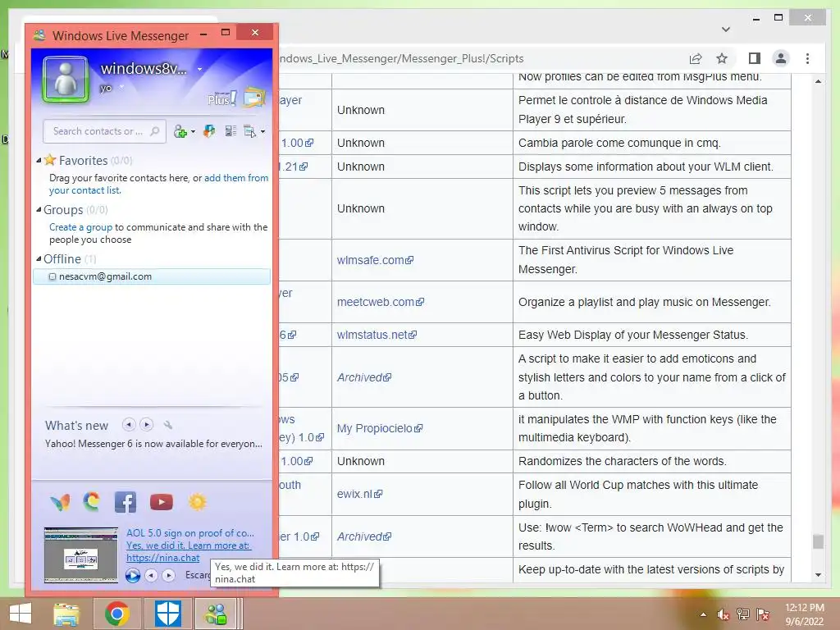Viewport: 840px width, 630px height.
Task: Open the https://nina.chat link
Action: click(163, 558)
